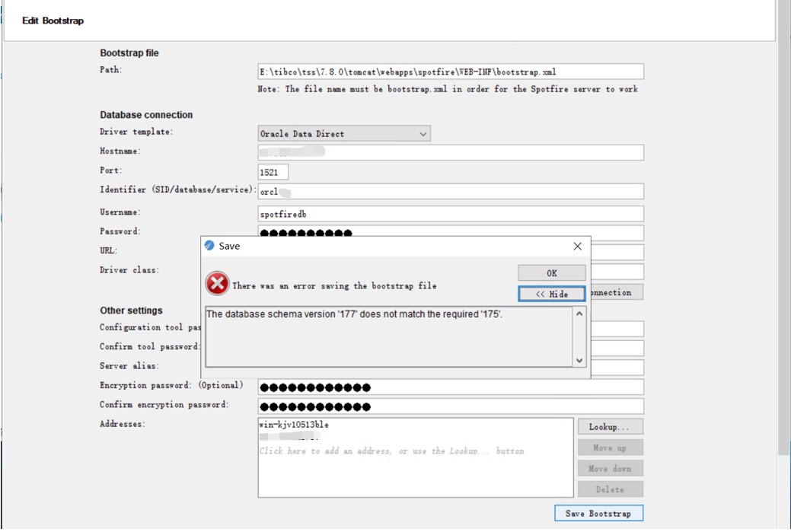Click the schema version error message text
This screenshot has height=532, width=791.
click(x=354, y=314)
